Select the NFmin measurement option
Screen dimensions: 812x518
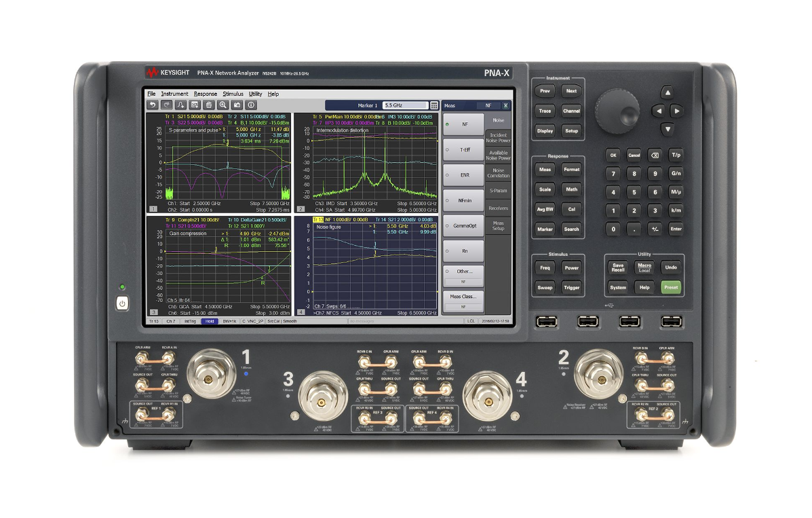coord(463,200)
